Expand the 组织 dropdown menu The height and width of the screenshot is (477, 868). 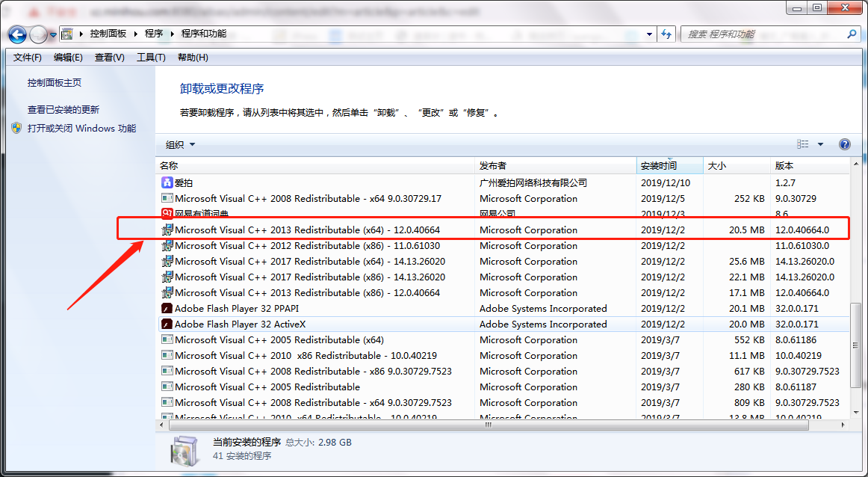pos(180,144)
